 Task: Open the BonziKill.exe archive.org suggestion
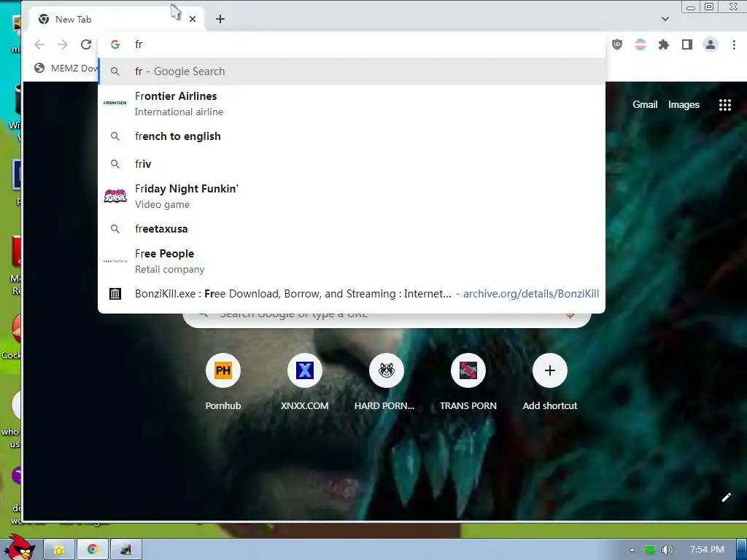click(x=352, y=294)
